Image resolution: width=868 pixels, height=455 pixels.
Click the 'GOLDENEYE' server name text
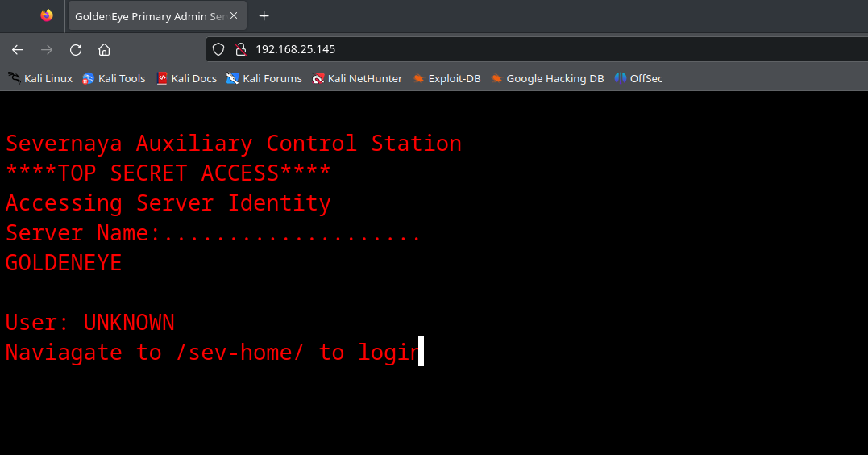tap(64, 263)
